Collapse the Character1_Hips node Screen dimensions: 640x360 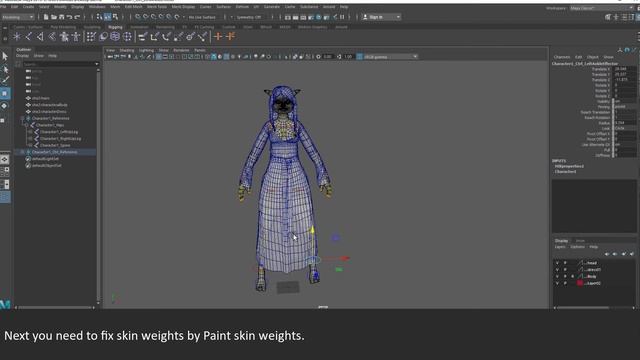(26, 125)
